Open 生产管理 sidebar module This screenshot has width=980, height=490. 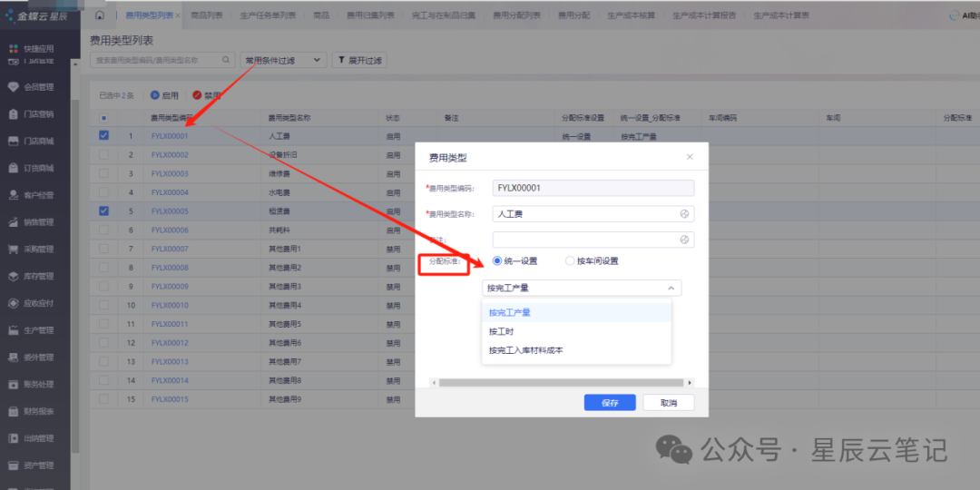39,330
